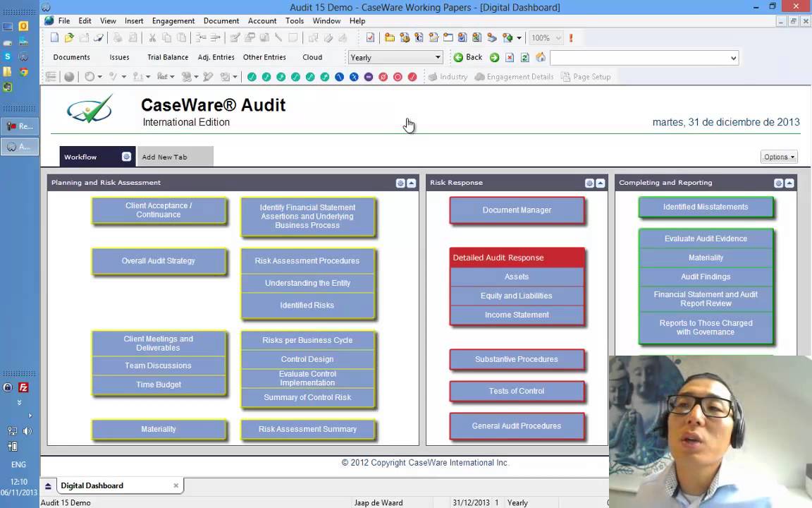Click the Home house icon
The width and height of the screenshot is (812, 508).
pos(540,58)
